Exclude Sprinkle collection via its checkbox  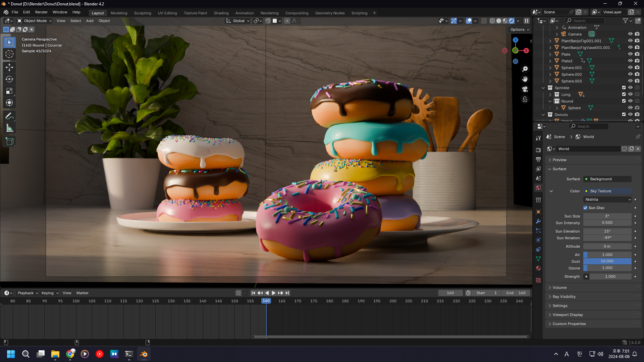pos(624,87)
